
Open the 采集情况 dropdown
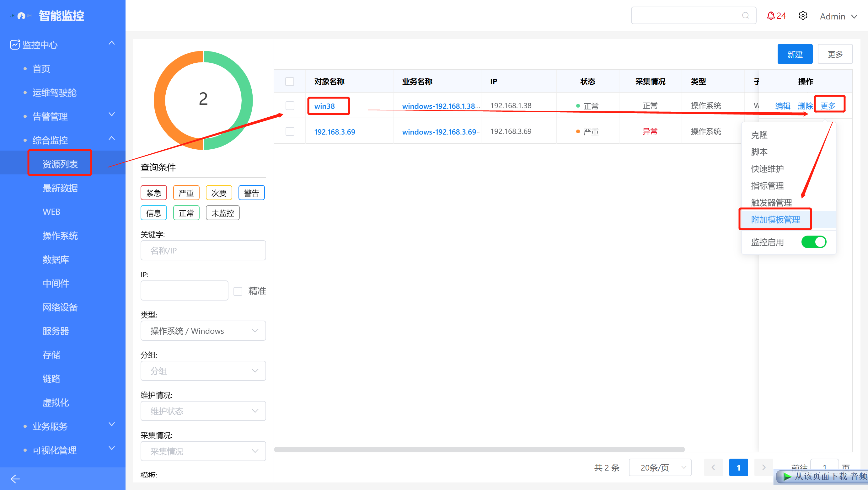coord(203,451)
